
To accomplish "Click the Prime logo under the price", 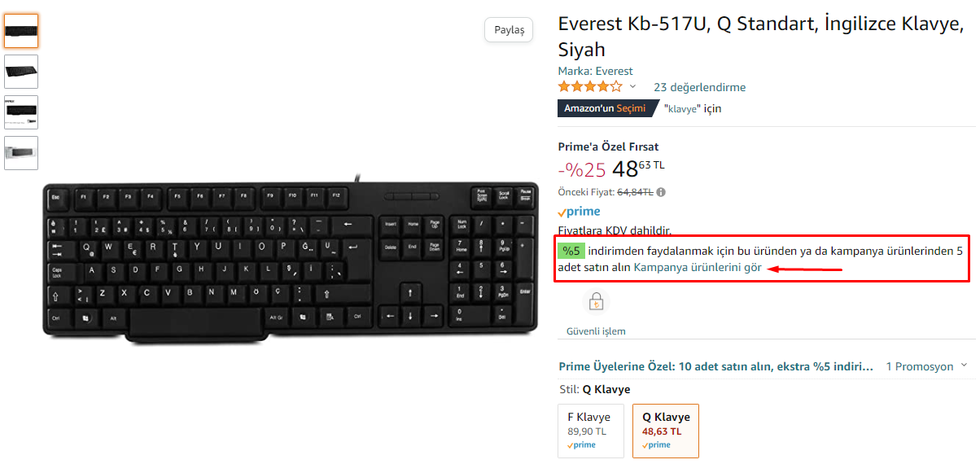I will pos(579,212).
